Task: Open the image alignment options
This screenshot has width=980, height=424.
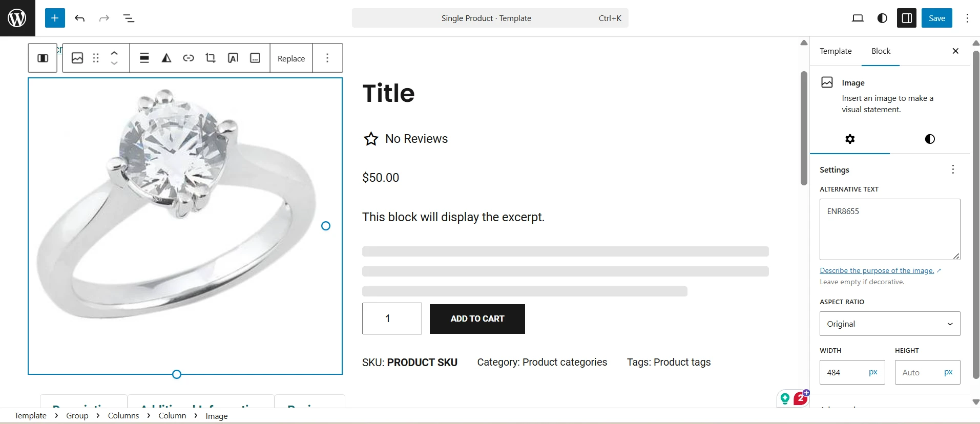Action: 144,58
